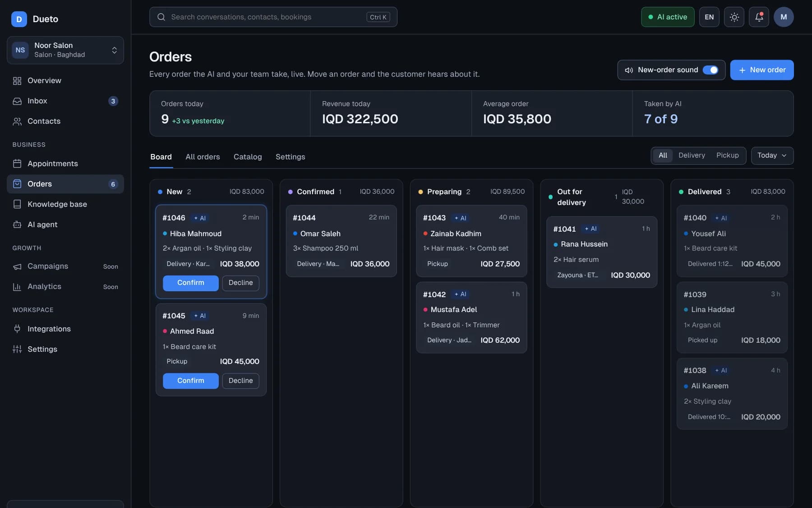Open the EN language selector
The width and height of the screenshot is (812, 508).
709,17
